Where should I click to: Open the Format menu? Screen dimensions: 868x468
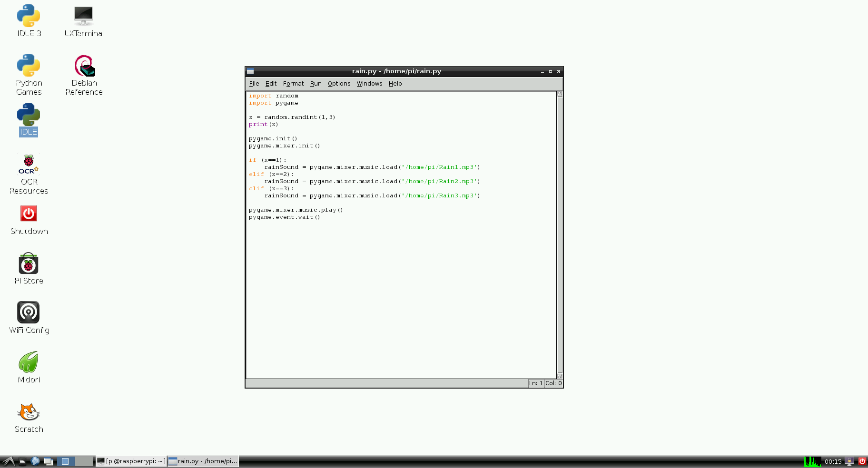coord(293,84)
